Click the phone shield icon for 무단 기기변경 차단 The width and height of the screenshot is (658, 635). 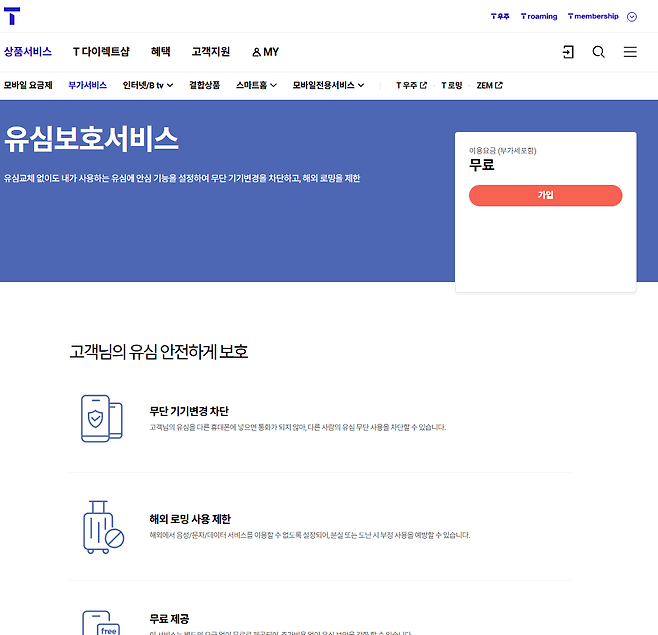(102, 418)
